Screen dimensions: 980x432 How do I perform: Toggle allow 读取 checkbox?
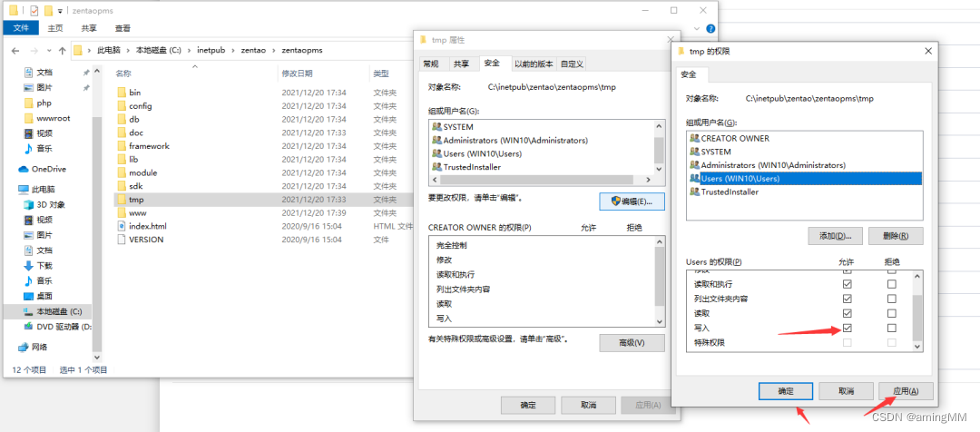(x=848, y=313)
